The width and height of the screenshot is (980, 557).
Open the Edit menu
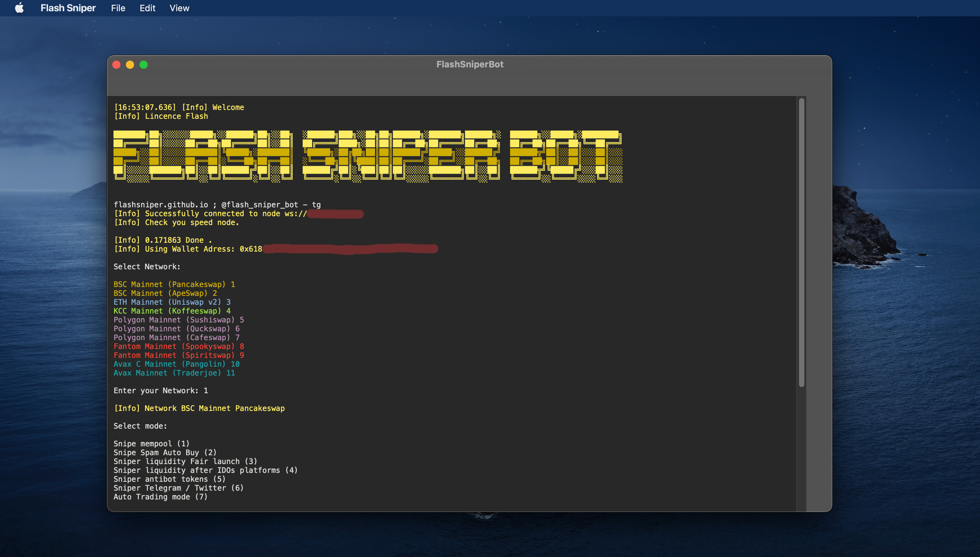[147, 8]
